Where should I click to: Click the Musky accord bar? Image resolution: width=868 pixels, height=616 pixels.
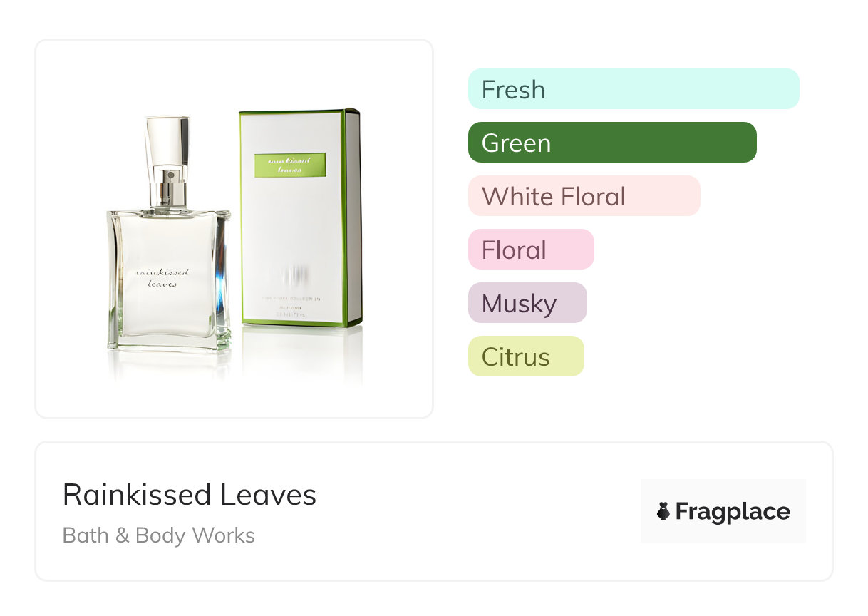click(527, 303)
